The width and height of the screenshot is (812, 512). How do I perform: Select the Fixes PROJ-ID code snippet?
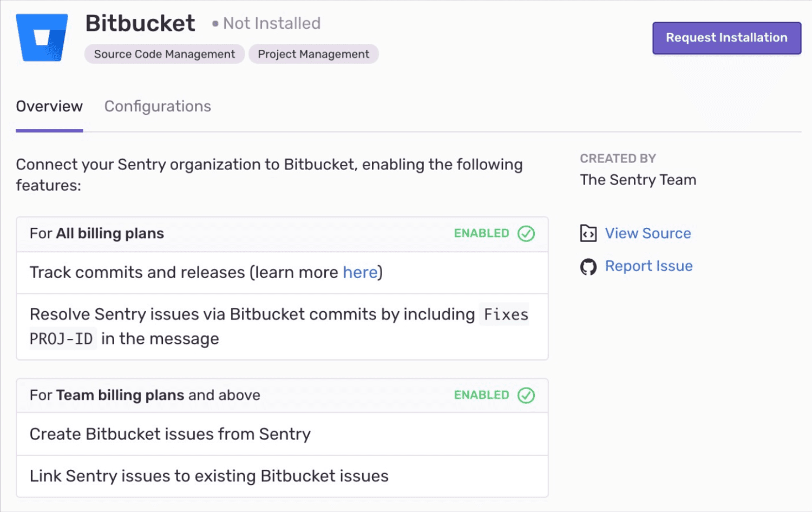tap(503, 314)
